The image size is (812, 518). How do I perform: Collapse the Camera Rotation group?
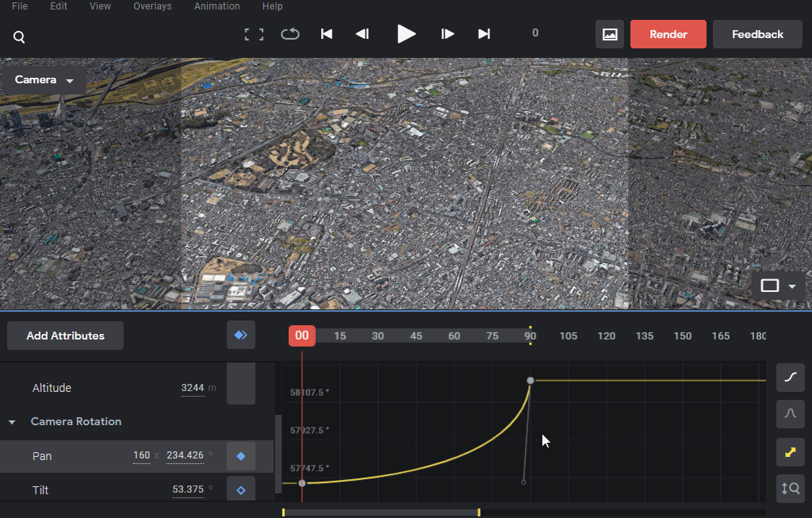pyautogui.click(x=12, y=422)
